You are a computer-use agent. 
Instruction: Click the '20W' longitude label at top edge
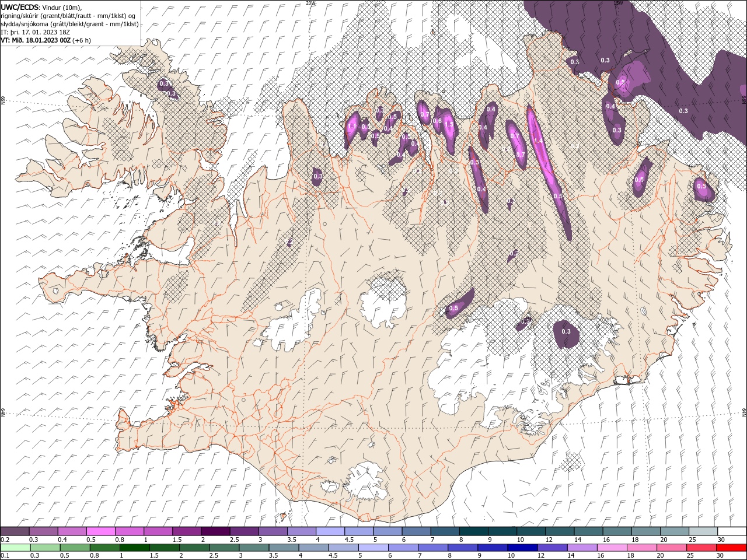(310, 3)
